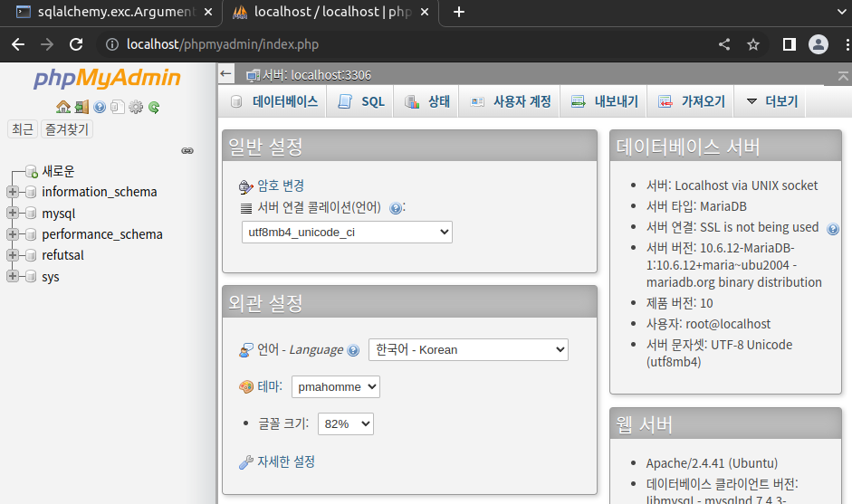
Task: Select the refutsal database name
Action: pos(63,255)
